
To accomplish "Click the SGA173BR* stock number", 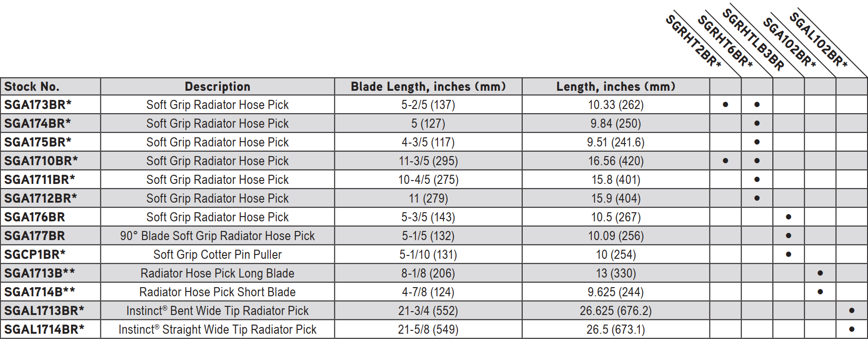I will tap(38, 105).
